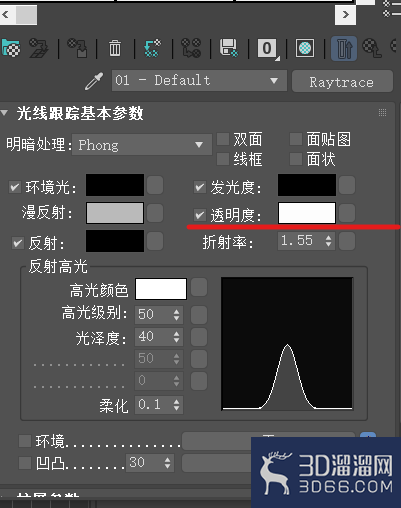
Task: Uncheck the 反射 checkbox
Action: 18,243
